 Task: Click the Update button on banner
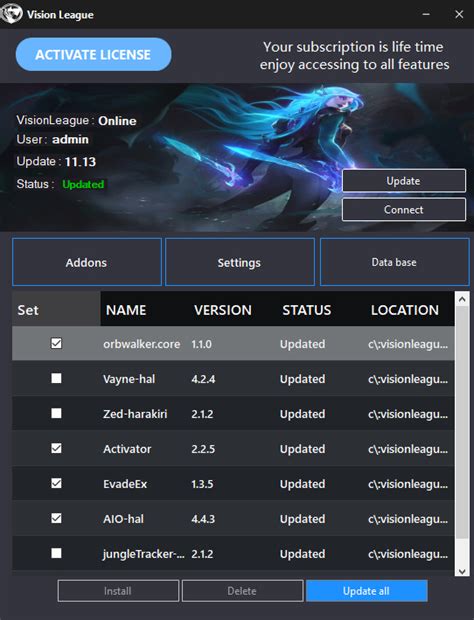[404, 181]
